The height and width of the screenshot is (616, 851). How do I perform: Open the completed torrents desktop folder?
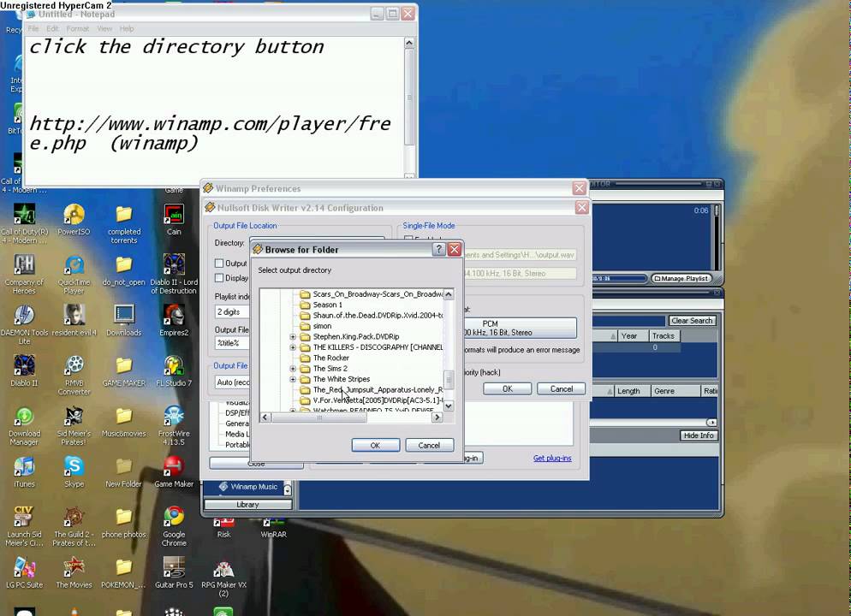pos(124,223)
